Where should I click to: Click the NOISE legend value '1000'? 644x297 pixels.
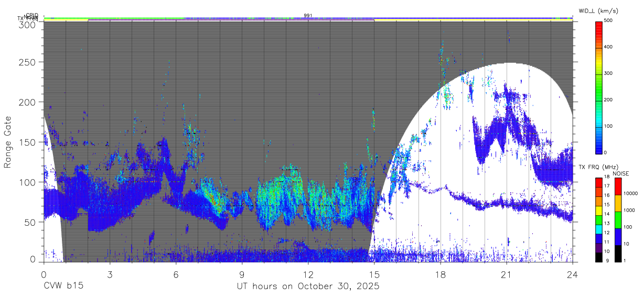629,210
